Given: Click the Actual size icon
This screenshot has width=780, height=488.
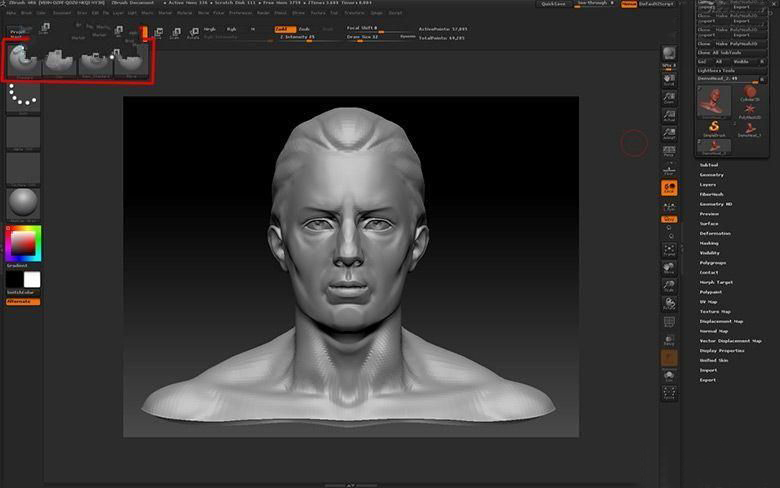Looking at the screenshot, I should tap(669, 116).
